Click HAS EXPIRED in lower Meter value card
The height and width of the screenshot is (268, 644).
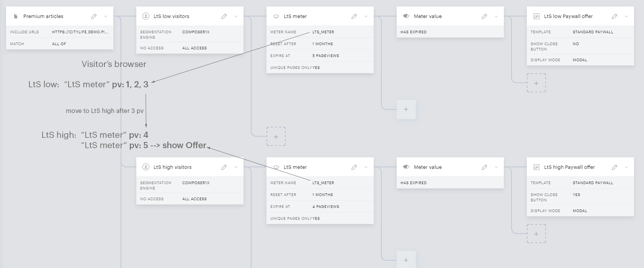(414, 183)
